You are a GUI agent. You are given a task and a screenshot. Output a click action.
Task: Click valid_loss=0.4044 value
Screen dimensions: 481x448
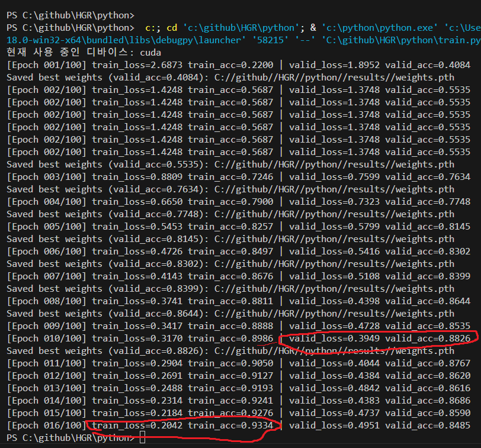click(334, 363)
